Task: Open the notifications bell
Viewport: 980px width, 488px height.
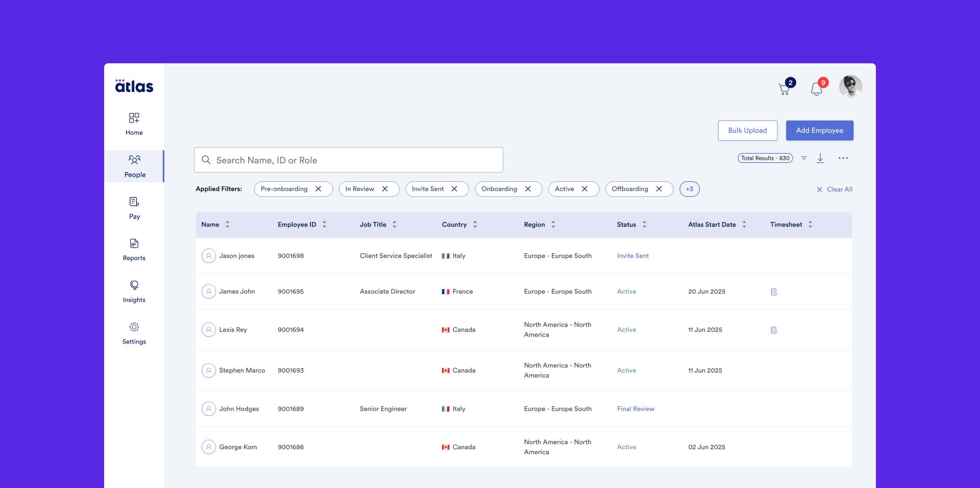Action: pos(817,89)
